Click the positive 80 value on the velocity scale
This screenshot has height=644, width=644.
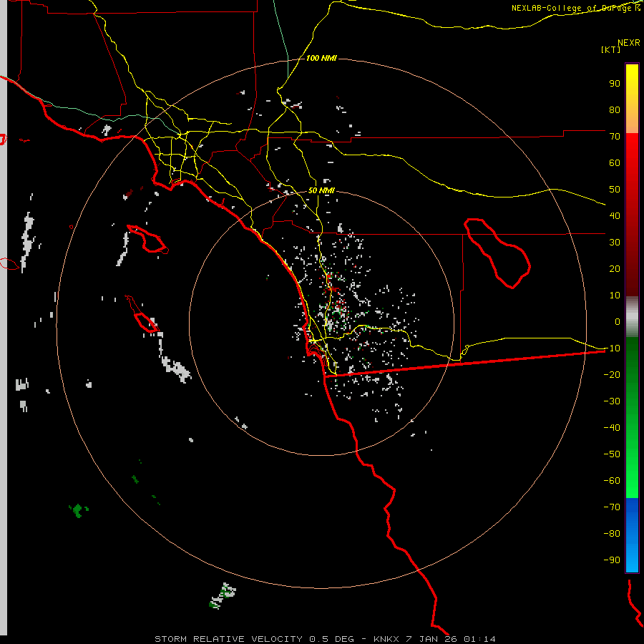click(615, 110)
